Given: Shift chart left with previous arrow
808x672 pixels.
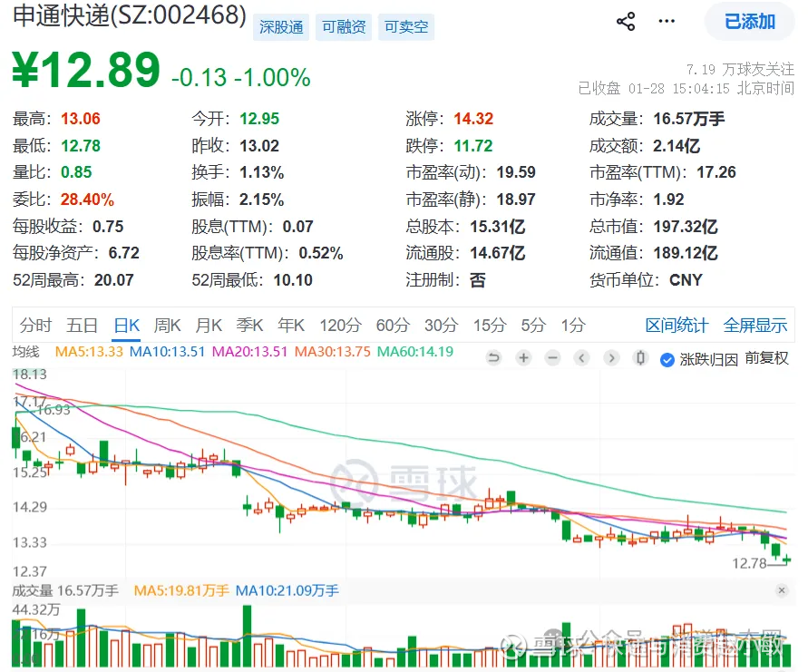Looking at the screenshot, I should point(582,357).
